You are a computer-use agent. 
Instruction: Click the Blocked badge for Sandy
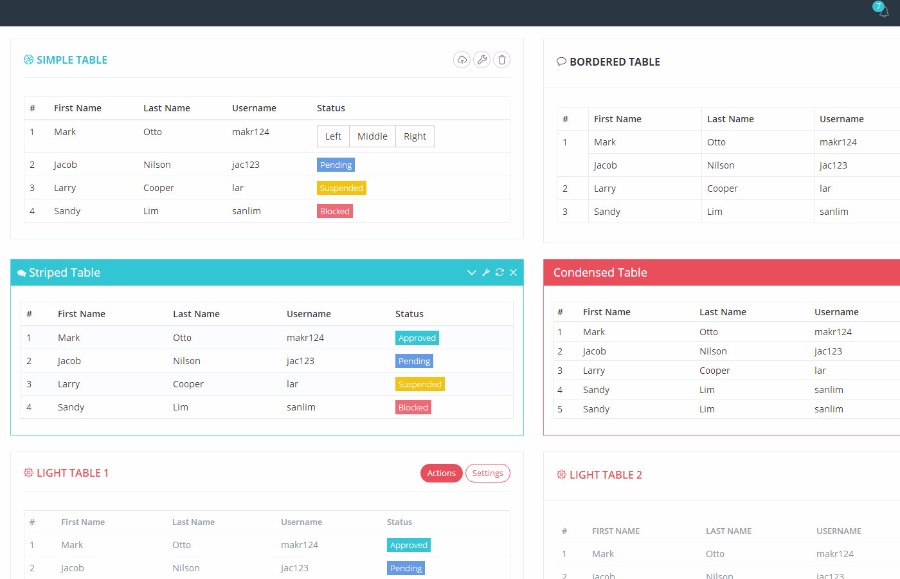click(x=335, y=211)
